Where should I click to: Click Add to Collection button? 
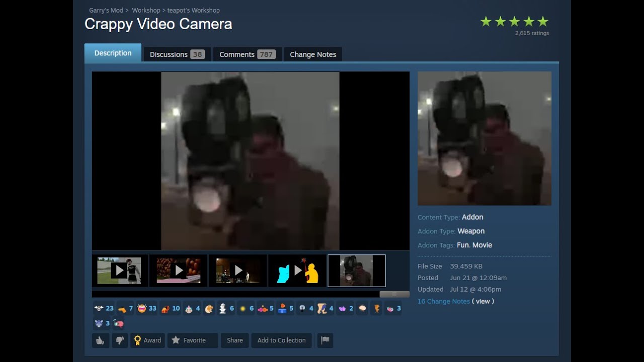pos(282,340)
